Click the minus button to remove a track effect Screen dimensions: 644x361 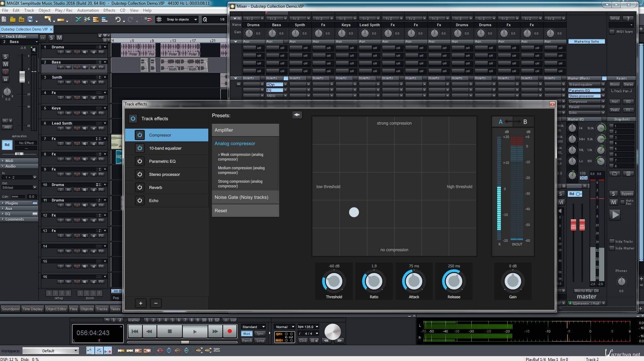pos(156,303)
